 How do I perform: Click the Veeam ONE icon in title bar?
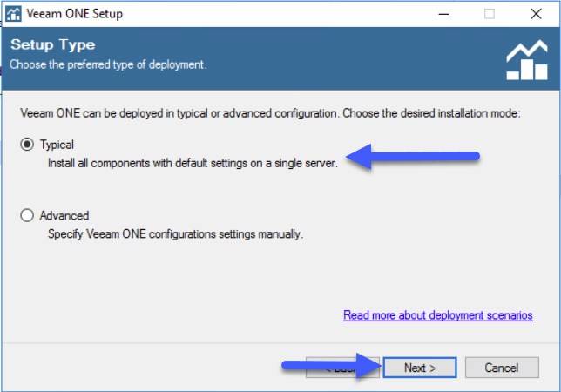(14, 14)
